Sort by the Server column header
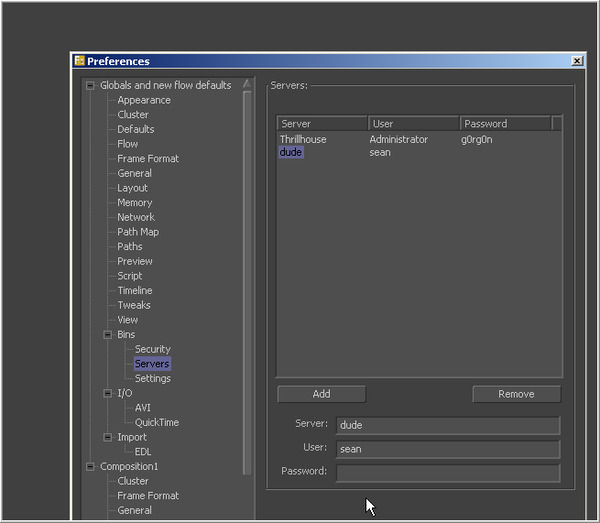Viewport: 600px width, 523px height. pyautogui.click(x=322, y=124)
